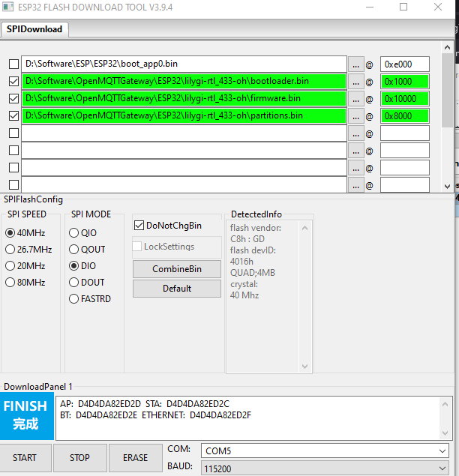
Task: Click the FINISH status indicator
Action: [x=27, y=416]
